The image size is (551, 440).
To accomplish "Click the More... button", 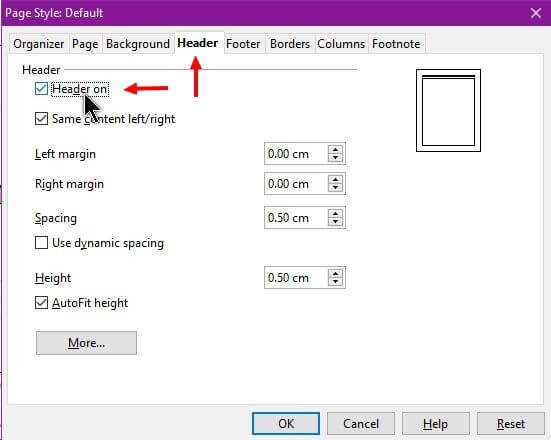I will pyautogui.click(x=86, y=343).
